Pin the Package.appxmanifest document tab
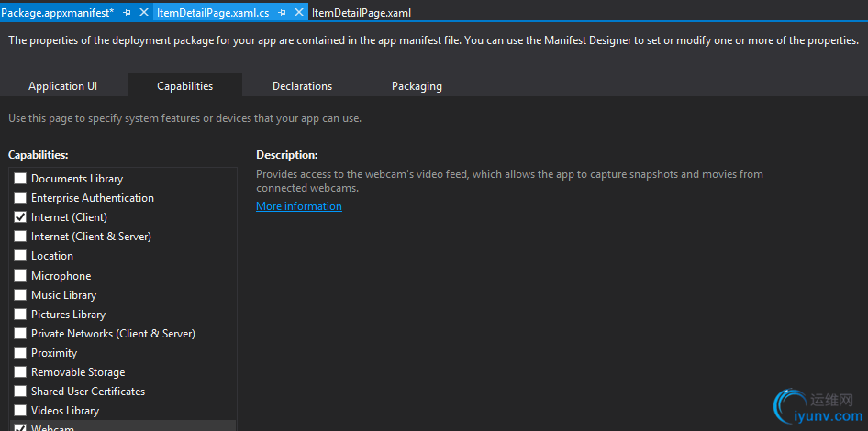868x431 pixels. pyautogui.click(x=128, y=12)
